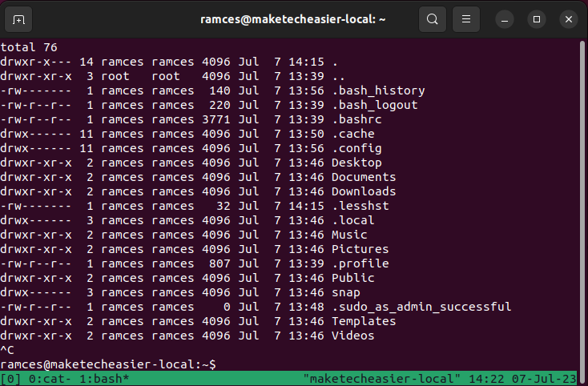
Task: Click size 3771 in the .bashrc row
Action: coord(216,119)
